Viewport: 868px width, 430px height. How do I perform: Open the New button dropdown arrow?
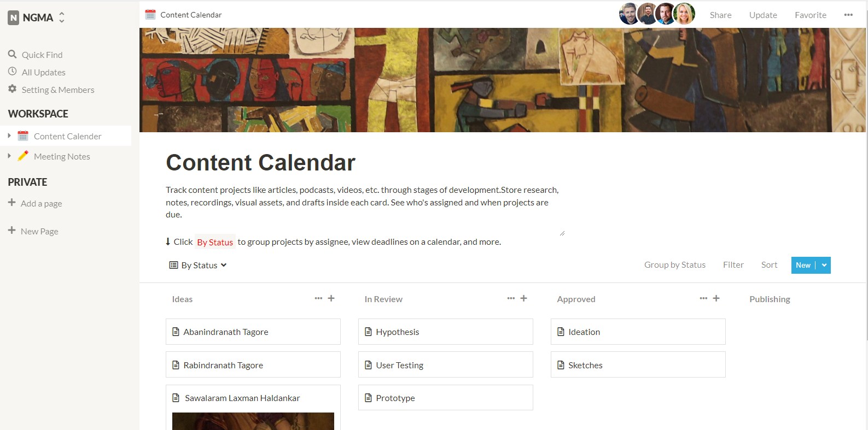[x=824, y=265]
